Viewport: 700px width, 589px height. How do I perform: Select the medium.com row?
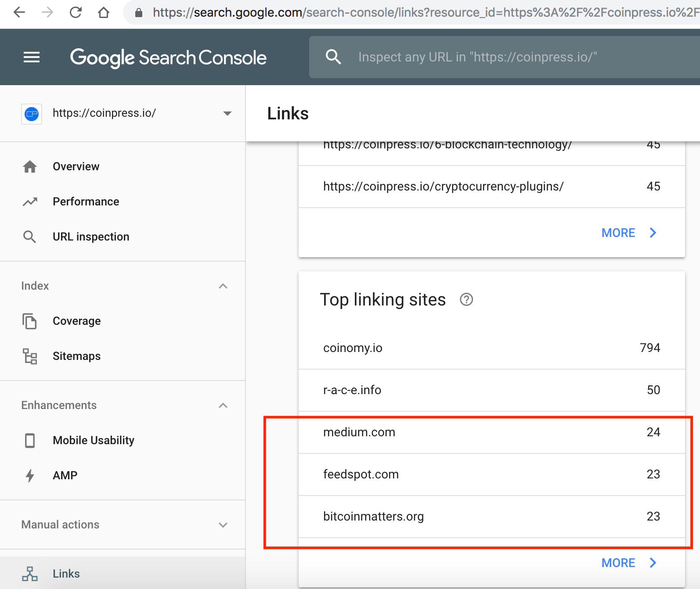coord(492,432)
